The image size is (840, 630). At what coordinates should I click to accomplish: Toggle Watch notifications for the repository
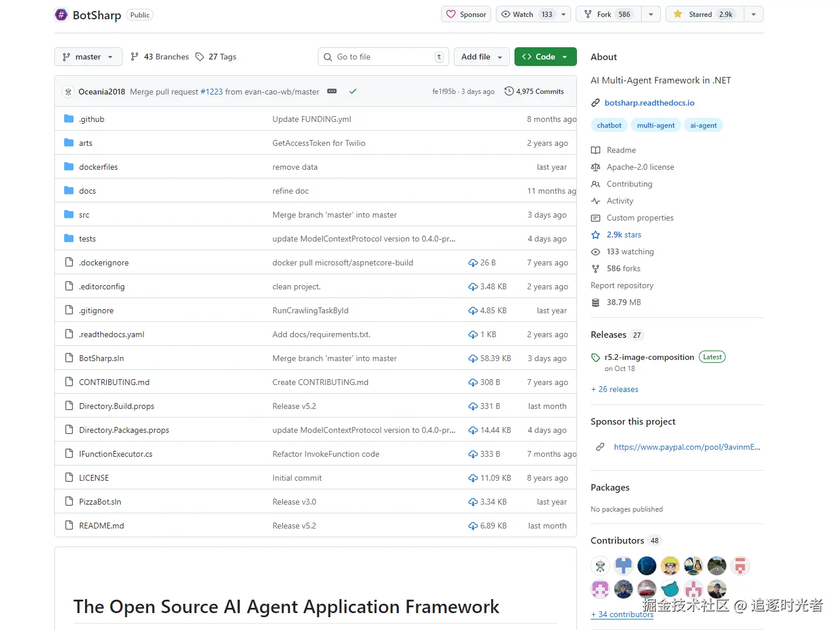tap(526, 15)
